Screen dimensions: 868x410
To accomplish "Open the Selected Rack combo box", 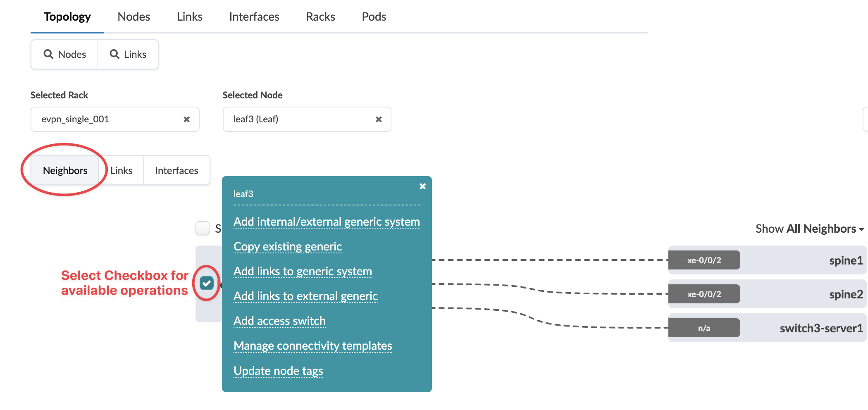I will (x=107, y=119).
